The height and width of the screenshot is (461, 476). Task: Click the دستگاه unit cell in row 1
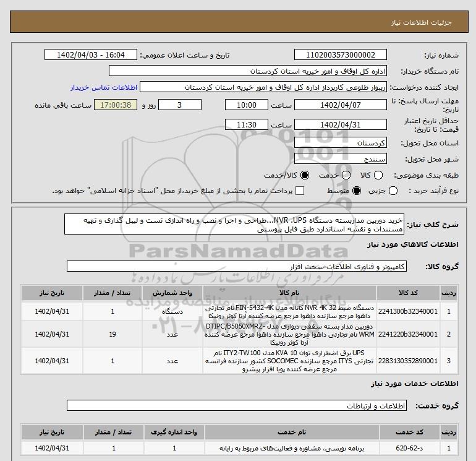point(172,311)
